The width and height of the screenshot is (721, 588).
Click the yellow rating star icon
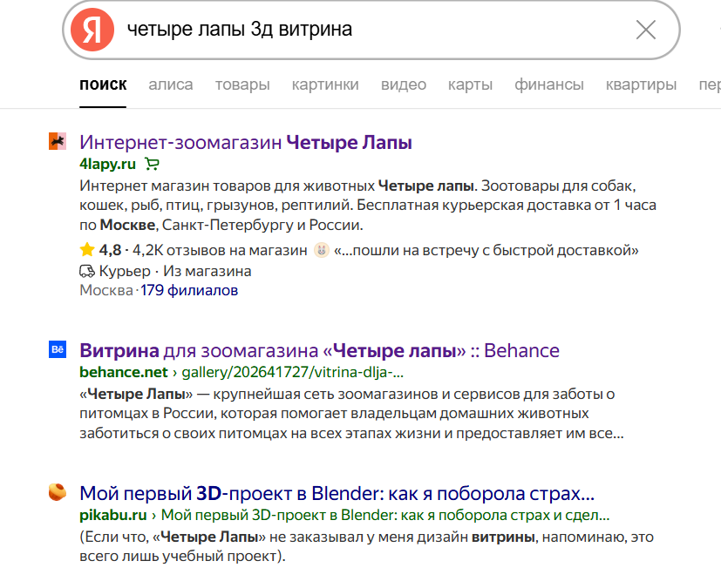[87, 250]
